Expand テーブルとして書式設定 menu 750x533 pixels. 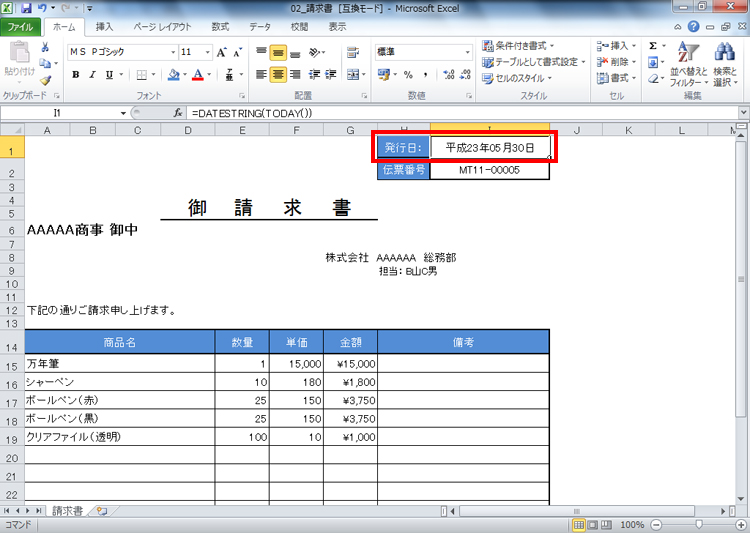click(x=534, y=62)
